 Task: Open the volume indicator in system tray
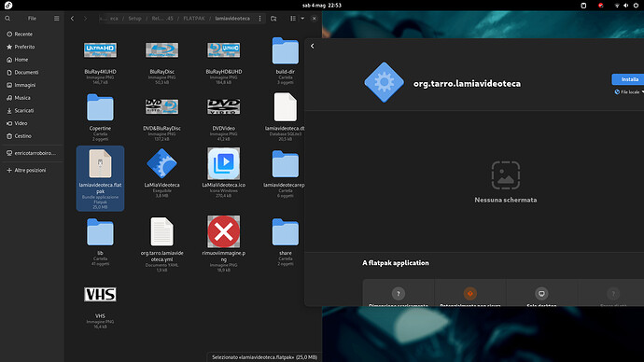point(626,6)
